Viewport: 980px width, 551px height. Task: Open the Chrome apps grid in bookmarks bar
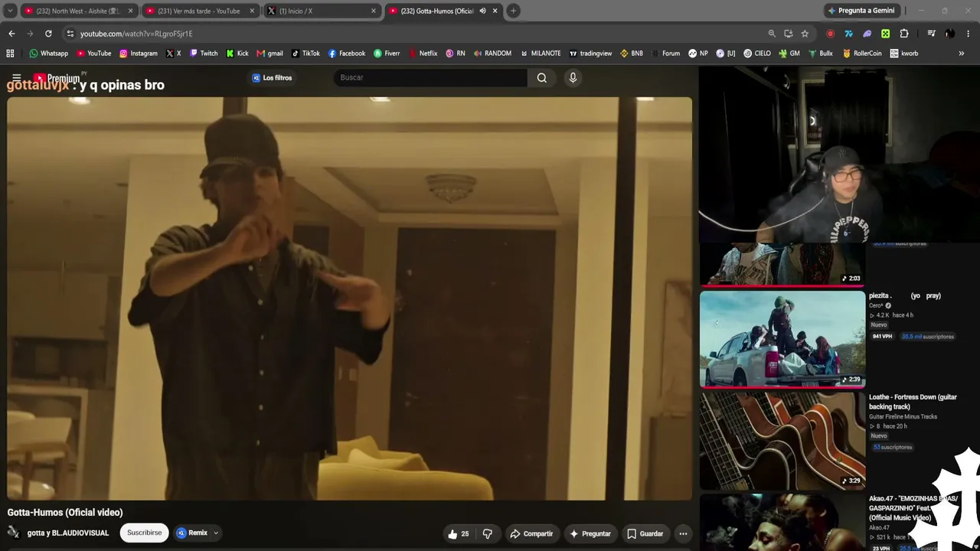[x=10, y=54]
